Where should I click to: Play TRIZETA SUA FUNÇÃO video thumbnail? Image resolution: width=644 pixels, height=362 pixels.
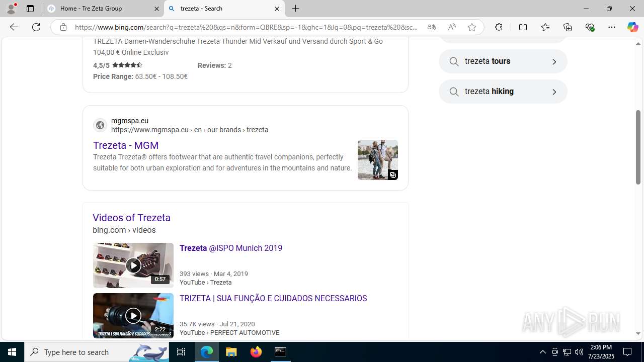pyautogui.click(x=133, y=316)
